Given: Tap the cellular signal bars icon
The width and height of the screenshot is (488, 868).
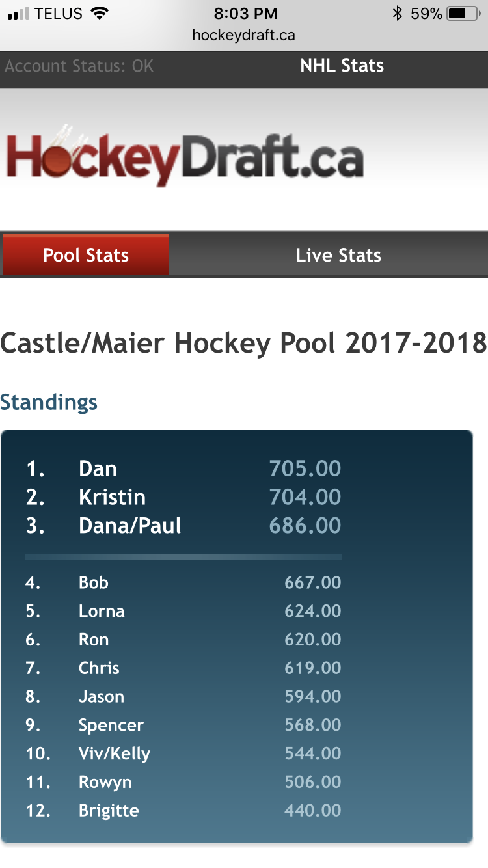Looking at the screenshot, I should click(x=18, y=14).
